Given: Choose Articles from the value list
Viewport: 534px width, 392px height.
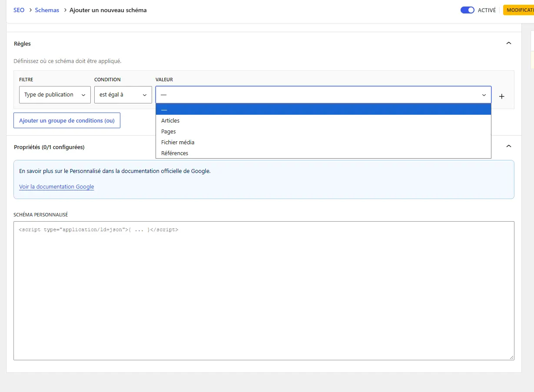Looking at the screenshot, I should tap(323, 120).
